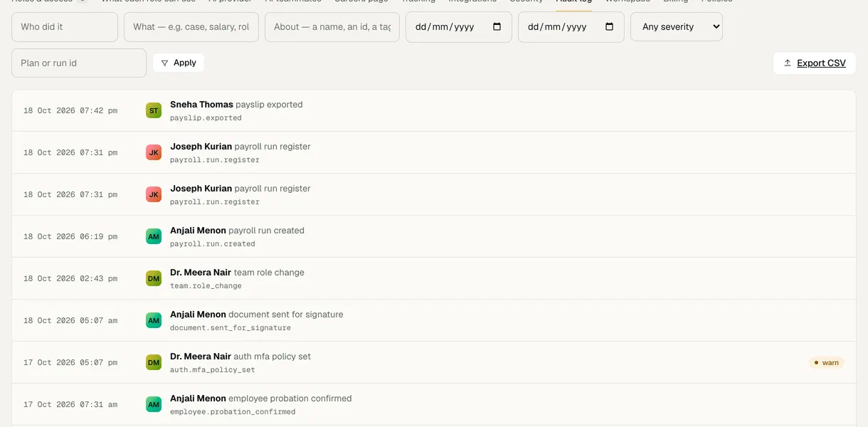Click the DM avatar on team role change row
868x427 pixels.
click(x=154, y=278)
